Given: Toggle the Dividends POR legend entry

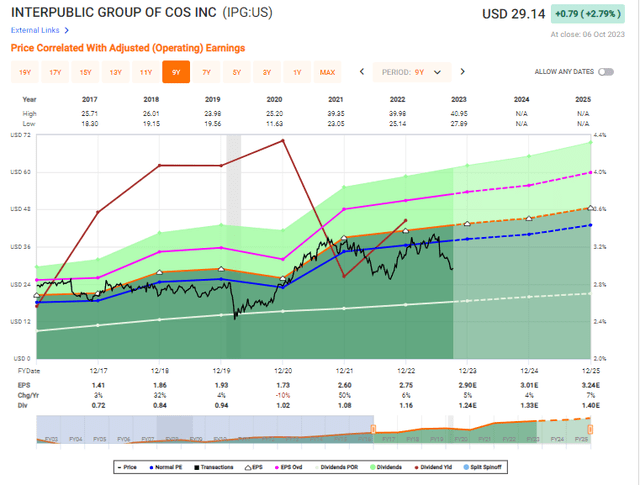Looking at the screenshot, I should tap(337, 467).
